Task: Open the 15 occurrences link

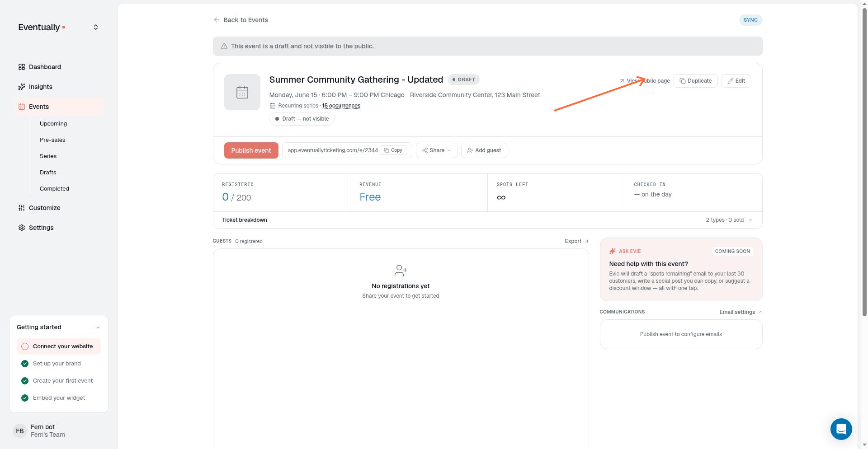Action: point(341,106)
